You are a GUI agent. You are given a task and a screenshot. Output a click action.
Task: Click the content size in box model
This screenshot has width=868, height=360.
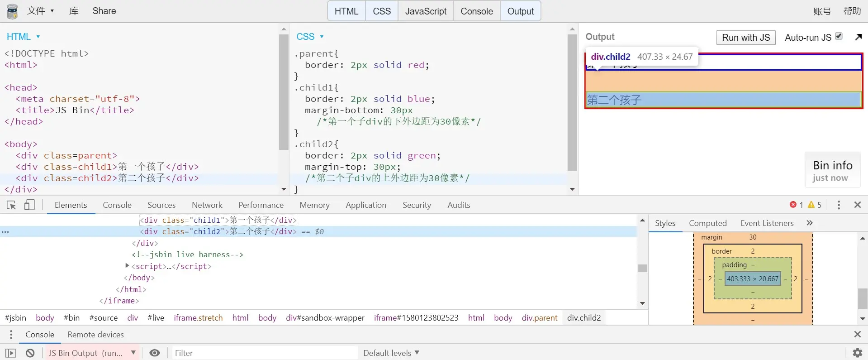tap(753, 279)
